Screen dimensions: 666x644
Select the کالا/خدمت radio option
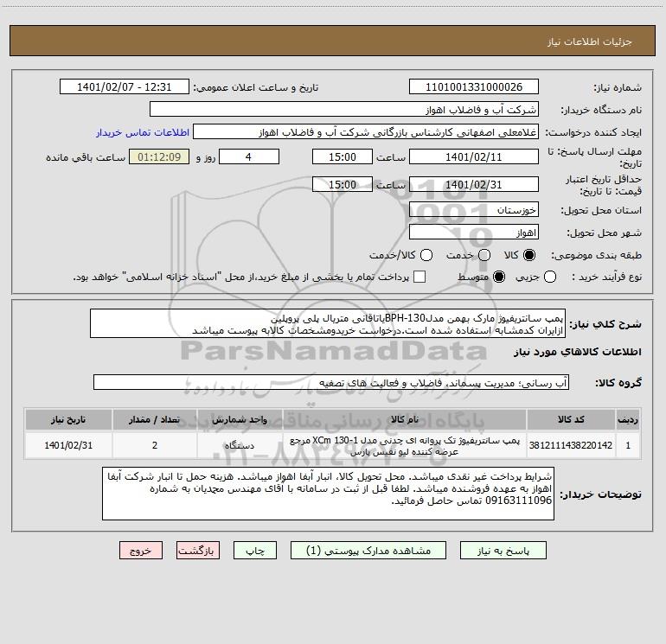[426, 255]
